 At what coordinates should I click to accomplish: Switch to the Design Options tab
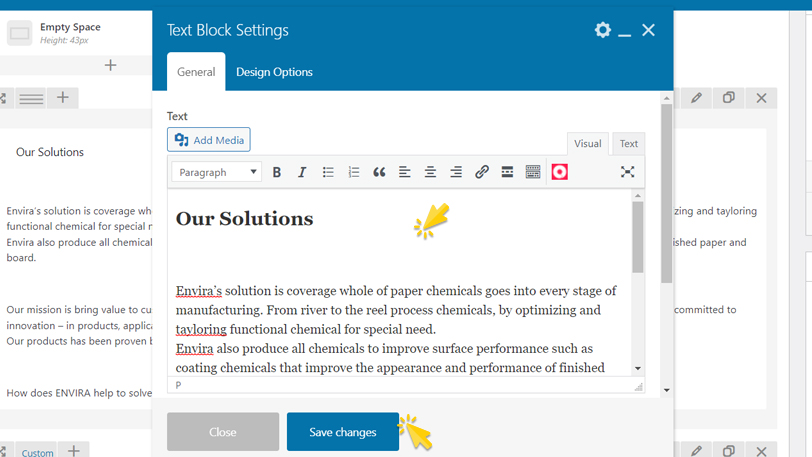click(x=274, y=72)
